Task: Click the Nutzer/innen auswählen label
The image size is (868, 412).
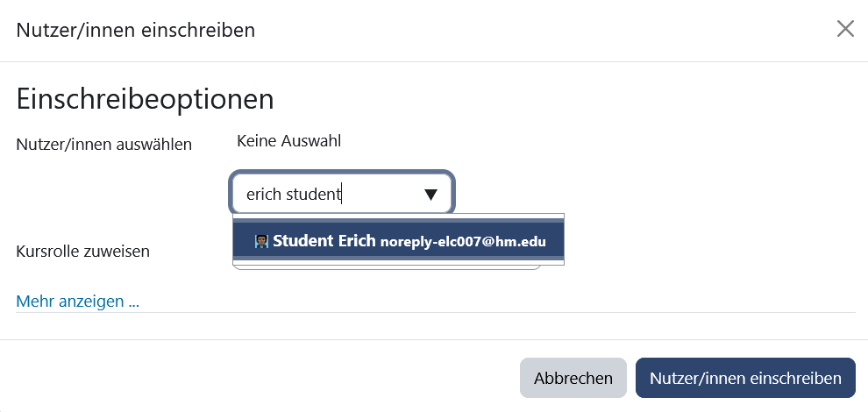Action: point(103,144)
